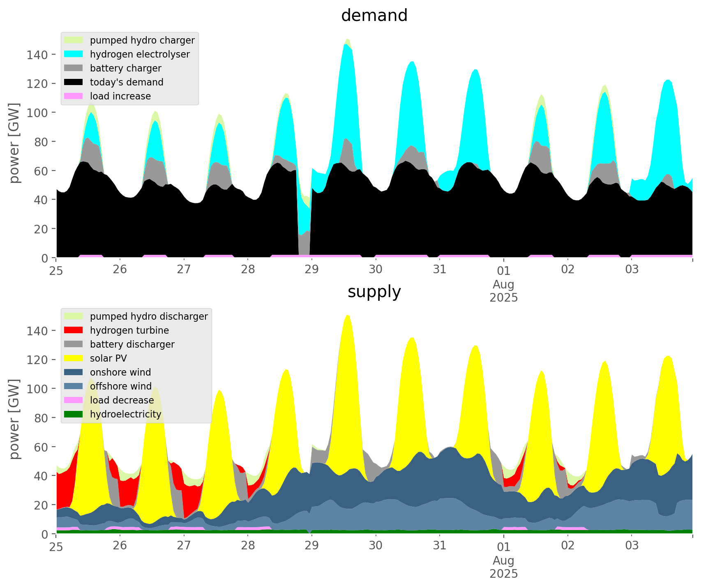Click the "pumped hydro discharger" legend label
Viewport: 701px width, 588px height.
149,316
